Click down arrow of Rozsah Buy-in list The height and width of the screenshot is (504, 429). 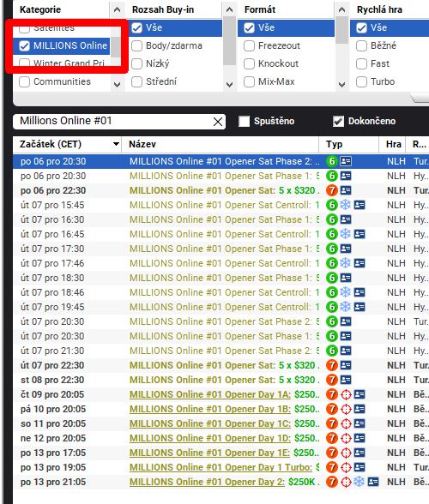click(229, 85)
